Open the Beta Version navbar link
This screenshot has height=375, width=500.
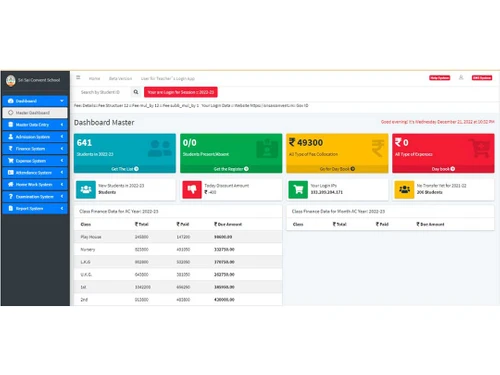pyautogui.click(x=120, y=79)
